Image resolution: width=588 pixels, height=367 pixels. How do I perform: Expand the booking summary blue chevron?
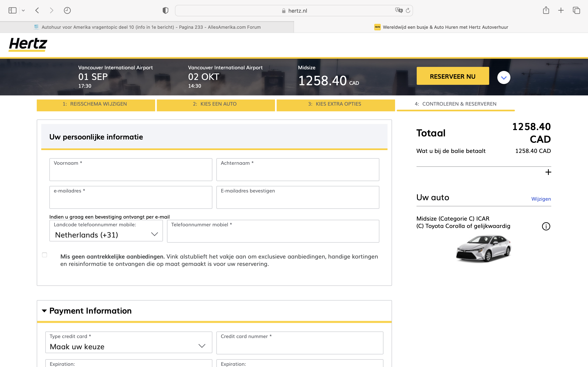[x=503, y=78]
